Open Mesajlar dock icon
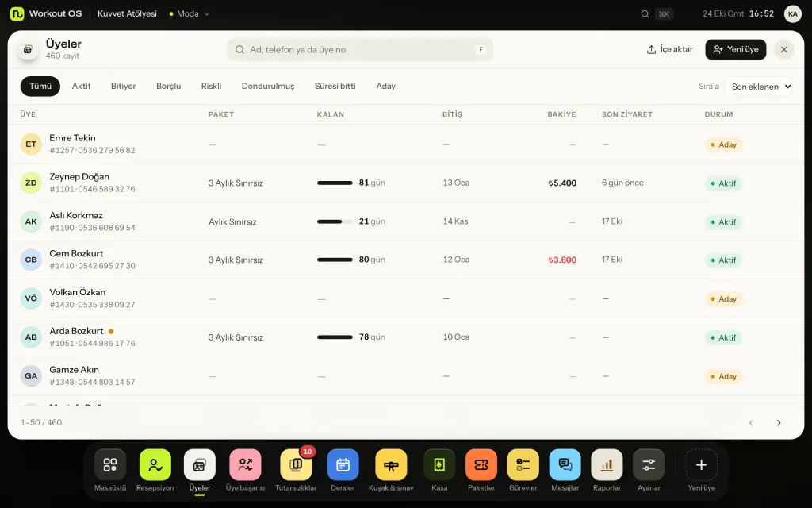Viewport: 812px width, 508px height. coord(565,465)
